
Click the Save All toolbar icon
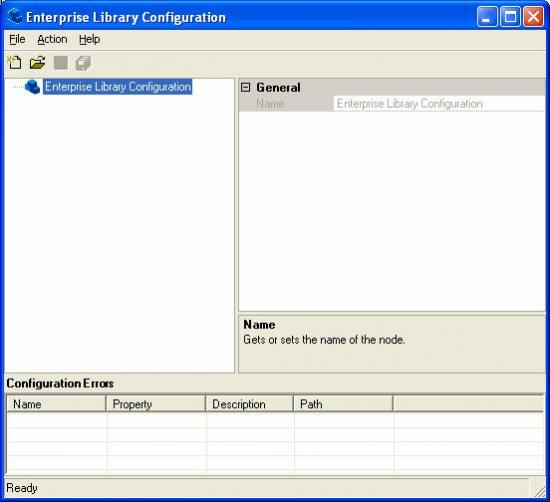pyautogui.click(x=83, y=63)
